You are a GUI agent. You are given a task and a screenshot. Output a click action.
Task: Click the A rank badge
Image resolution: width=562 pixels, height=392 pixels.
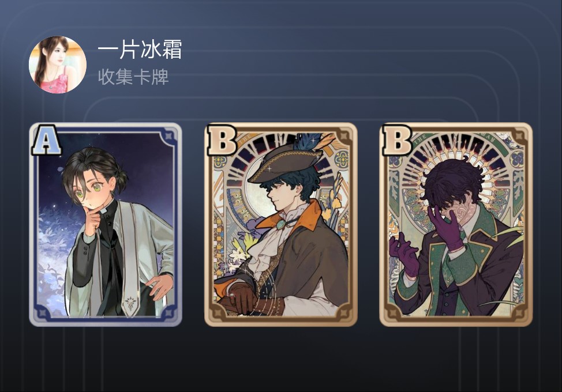point(46,140)
